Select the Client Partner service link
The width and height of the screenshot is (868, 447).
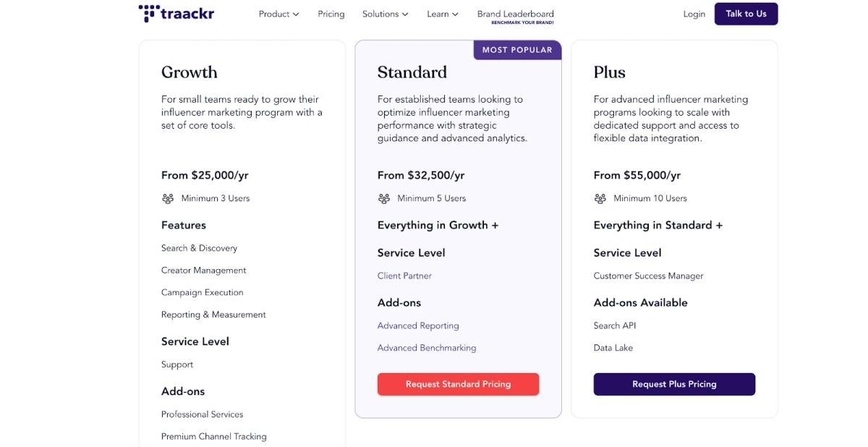pos(404,276)
